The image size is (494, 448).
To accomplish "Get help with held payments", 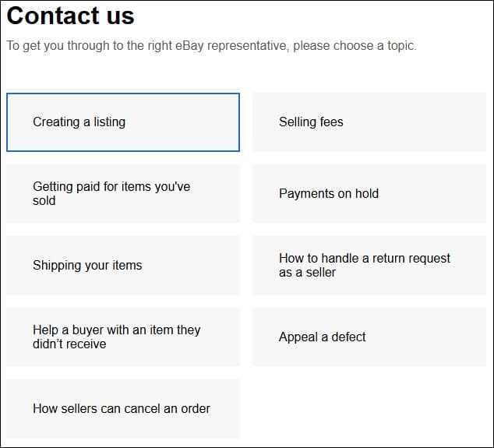I will tap(369, 194).
